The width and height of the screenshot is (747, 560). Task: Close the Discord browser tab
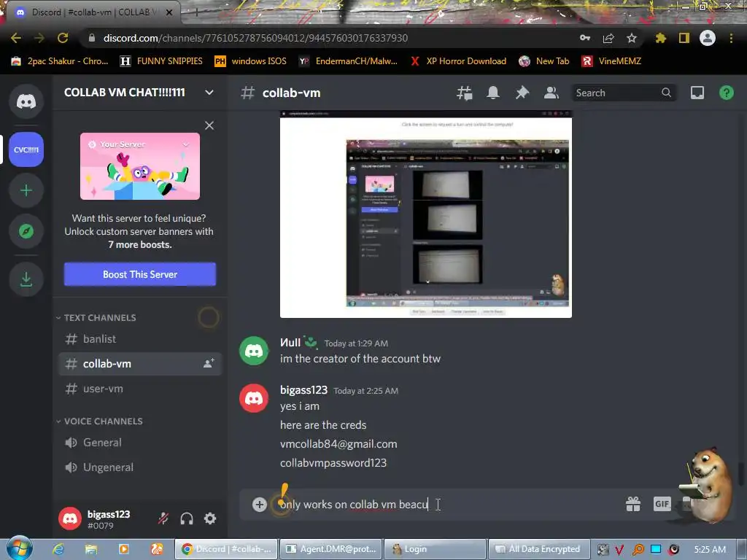pyautogui.click(x=169, y=12)
